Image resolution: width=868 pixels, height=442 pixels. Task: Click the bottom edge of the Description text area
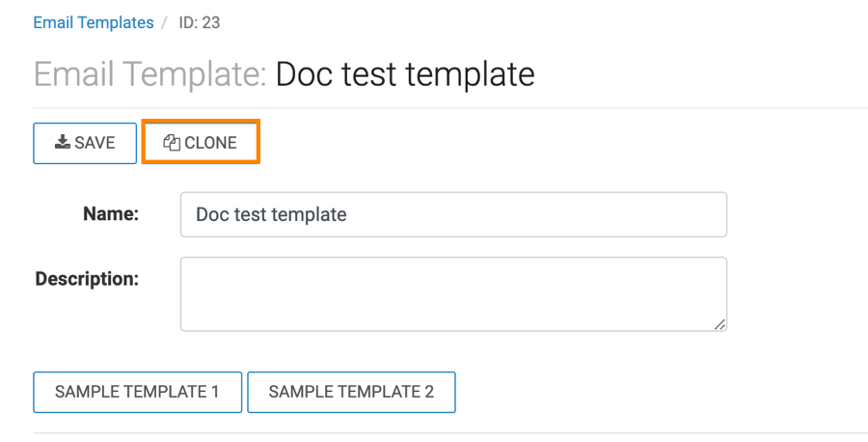[x=453, y=331]
